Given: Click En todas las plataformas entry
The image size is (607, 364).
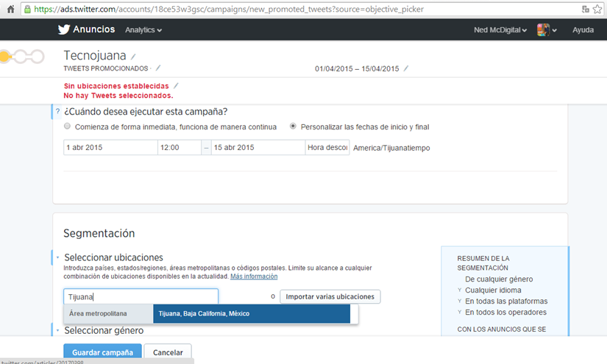Looking at the screenshot, I should pyautogui.click(x=506, y=301).
